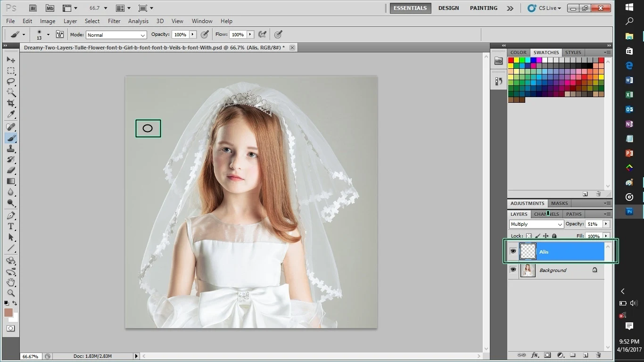
Task: Switch to the Paths tab
Action: (x=574, y=214)
